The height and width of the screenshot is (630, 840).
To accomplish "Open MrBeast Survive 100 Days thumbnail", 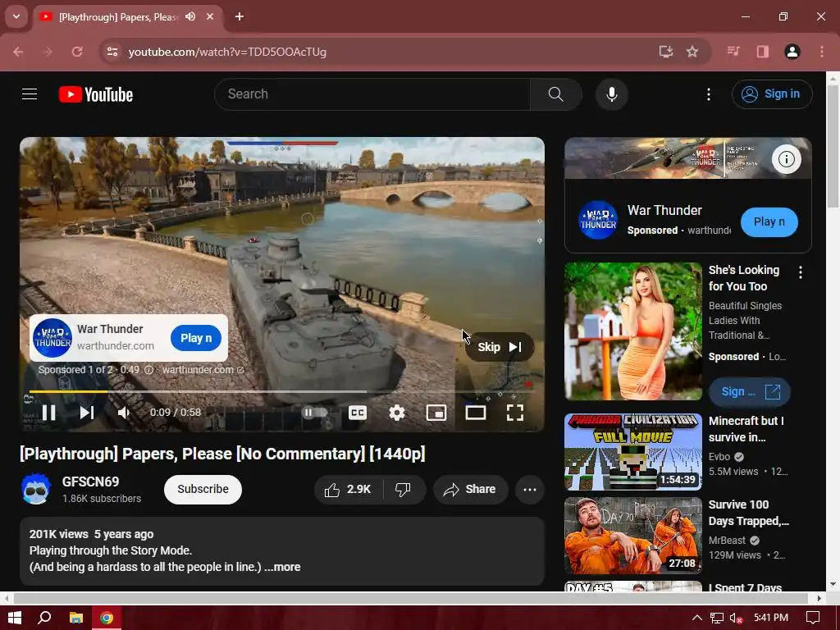I will (x=632, y=536).
